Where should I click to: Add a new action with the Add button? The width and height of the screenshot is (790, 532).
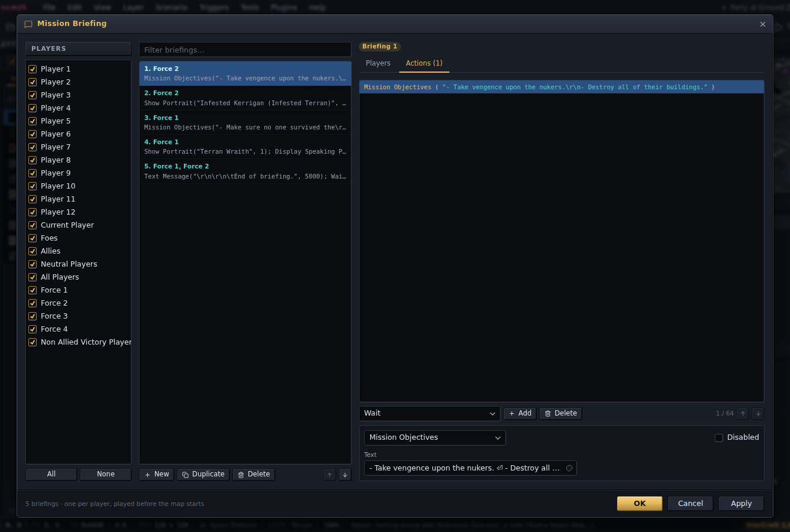click(x=520, y=414)
